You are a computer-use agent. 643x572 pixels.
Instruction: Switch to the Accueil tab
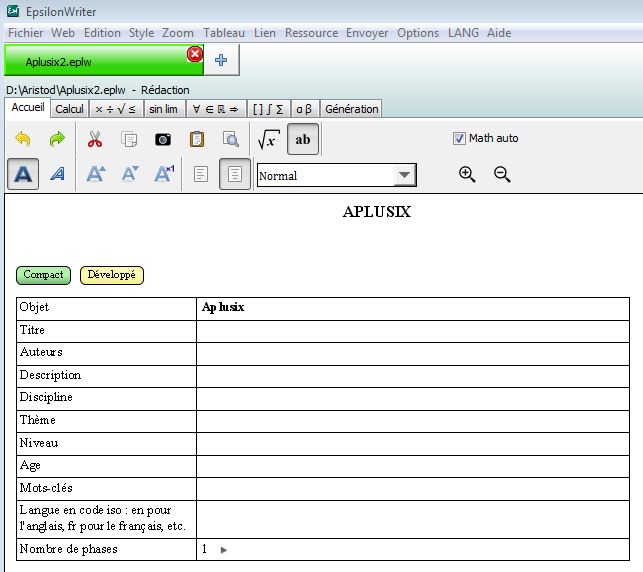point(27,107)
